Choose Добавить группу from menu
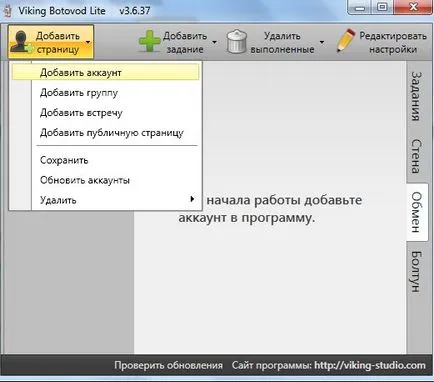434x382 pixels. point(105,92)
